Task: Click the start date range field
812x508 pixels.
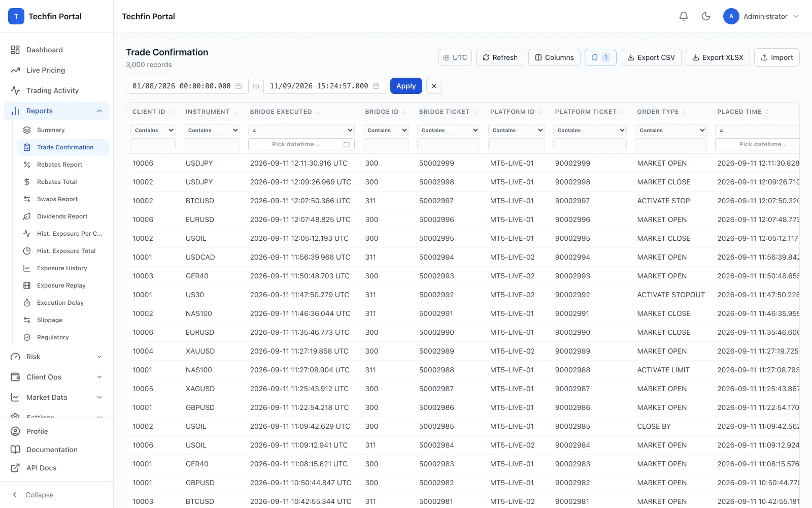Action: (x=187, y=86)
